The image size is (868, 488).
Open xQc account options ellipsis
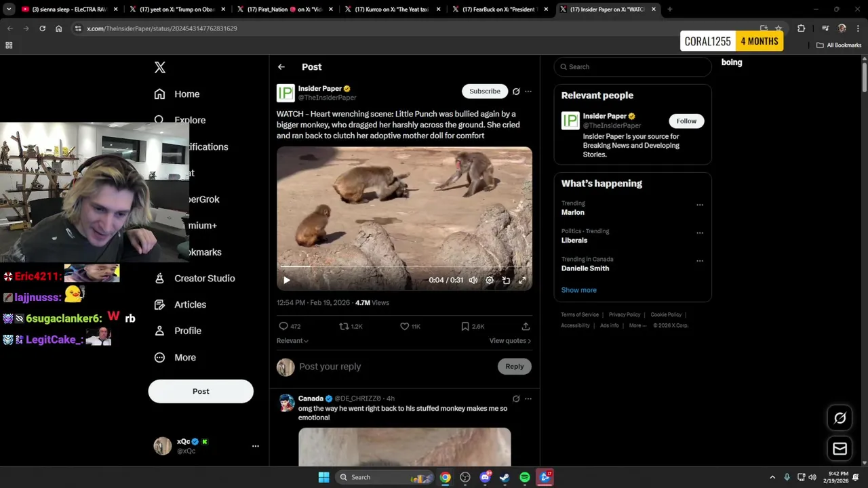pyautogui.click(x=256, y=446)
